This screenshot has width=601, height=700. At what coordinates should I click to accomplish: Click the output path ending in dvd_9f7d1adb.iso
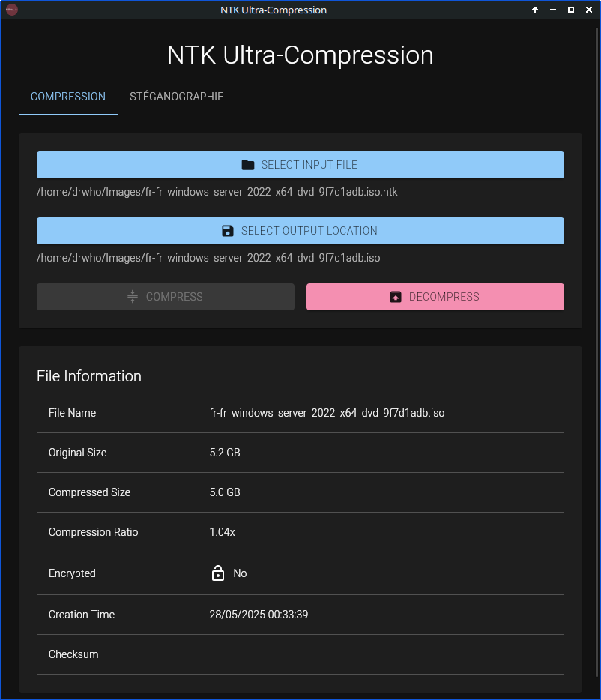coord(208,258)
